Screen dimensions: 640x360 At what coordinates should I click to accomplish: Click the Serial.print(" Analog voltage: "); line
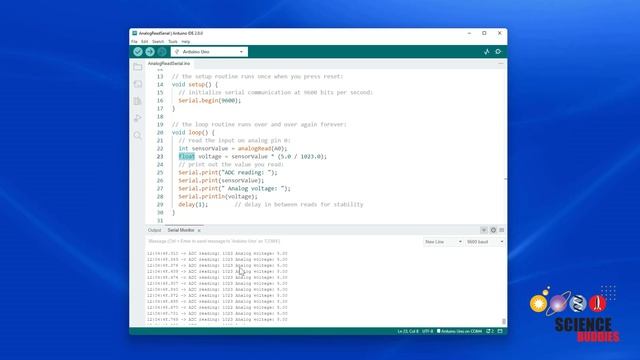(x=234, y=189)
